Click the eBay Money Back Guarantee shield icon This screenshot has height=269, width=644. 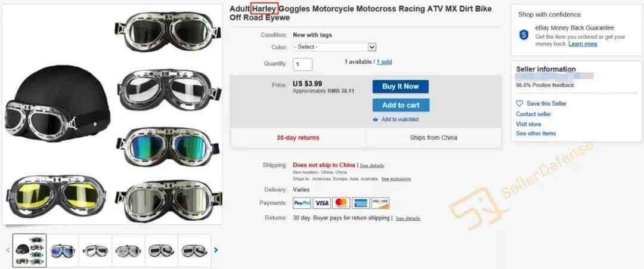(524, 35)
